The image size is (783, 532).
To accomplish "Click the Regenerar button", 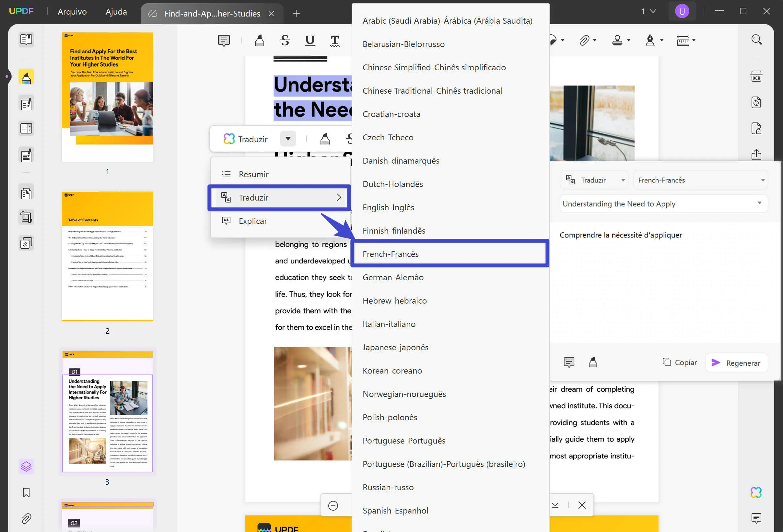I will pos(737,363).
